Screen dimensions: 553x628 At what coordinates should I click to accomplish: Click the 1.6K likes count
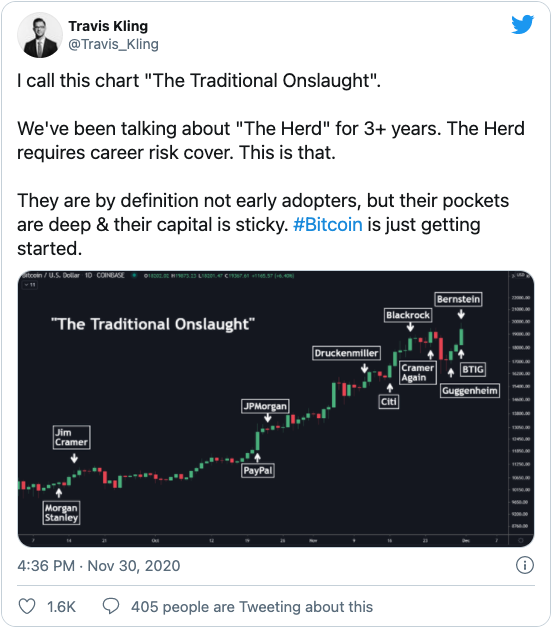point(61,607)
